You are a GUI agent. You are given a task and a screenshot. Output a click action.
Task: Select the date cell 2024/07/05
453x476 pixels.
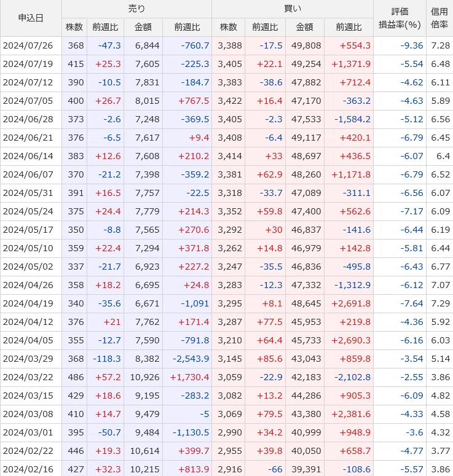pyautogui.click(x=31, y=101)
